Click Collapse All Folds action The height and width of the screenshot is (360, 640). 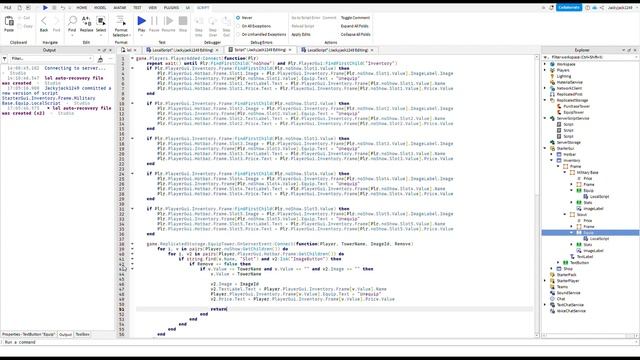pos(356,34)
